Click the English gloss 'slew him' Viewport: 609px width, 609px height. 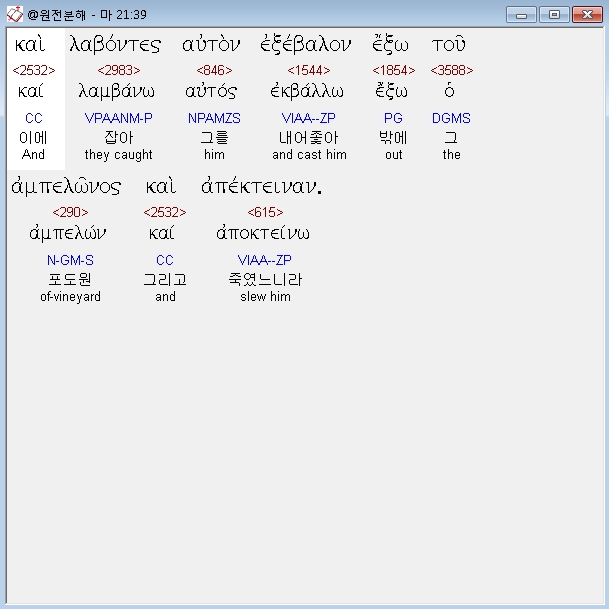pyautogui.click(x=265, y=297)
